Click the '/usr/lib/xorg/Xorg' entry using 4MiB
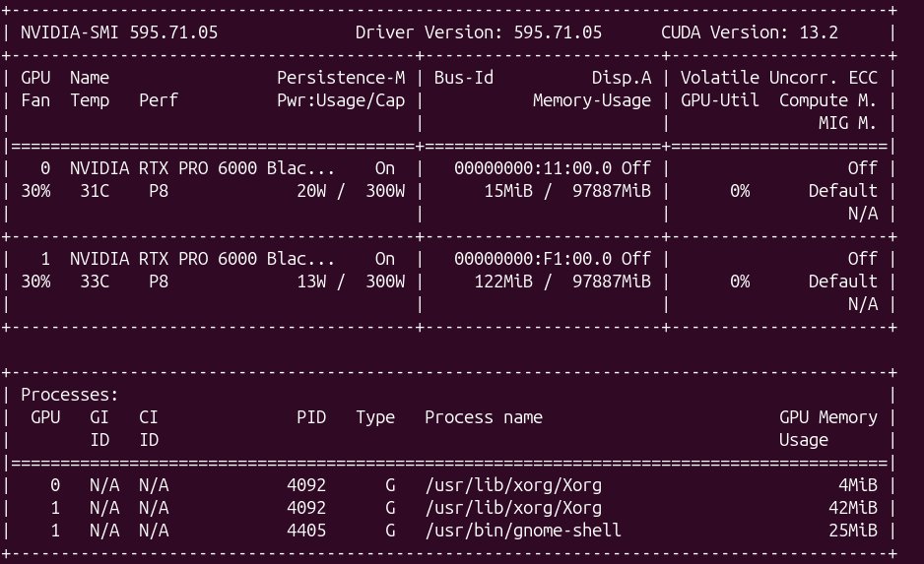Viewport: 924px width, 564px height. coord(512,485)
